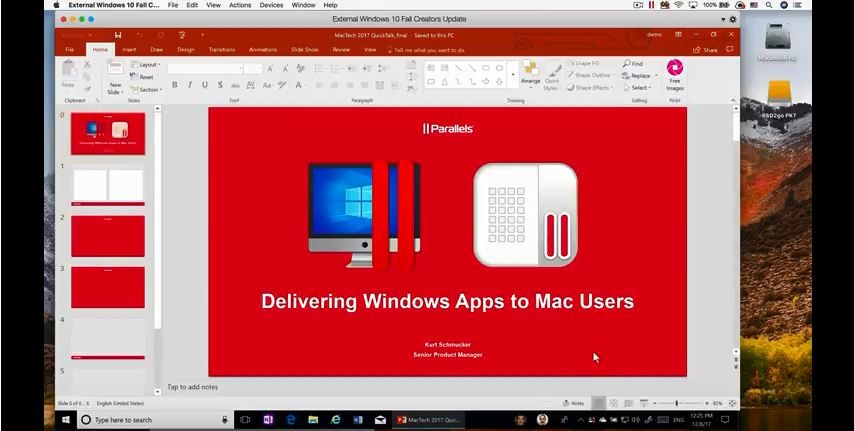
Task: Click the Tell me what you want to do box
Action: pos(426,50)
